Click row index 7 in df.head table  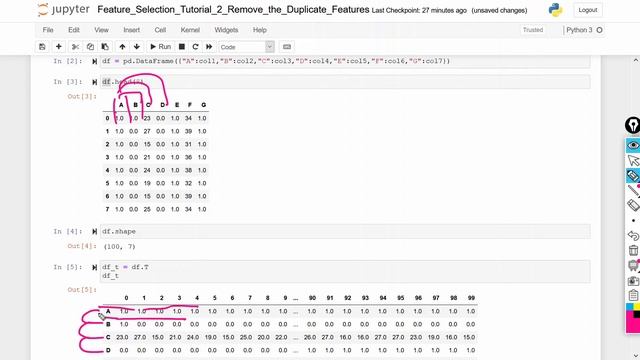click(107, 209)
